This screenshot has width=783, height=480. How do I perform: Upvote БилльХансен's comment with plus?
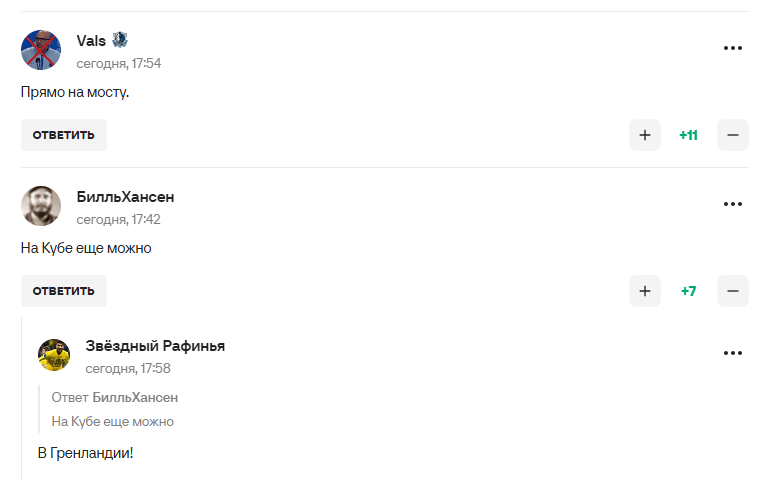click(645, 291)
